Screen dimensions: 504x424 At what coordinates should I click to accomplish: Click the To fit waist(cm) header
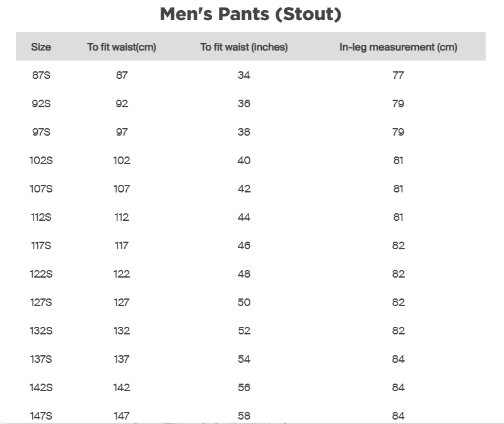[122, 47]
